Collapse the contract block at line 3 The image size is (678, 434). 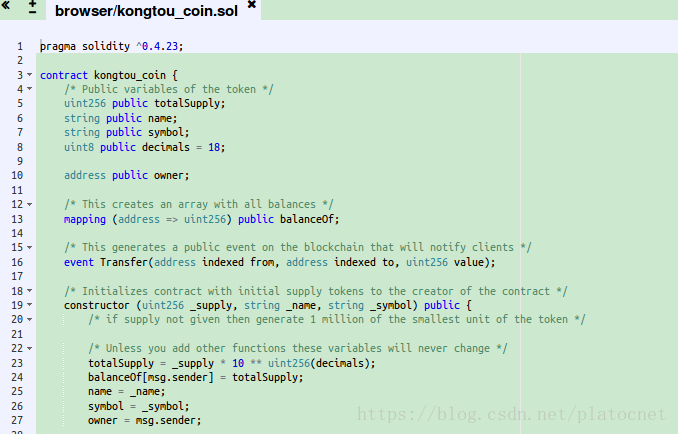(29, 75)
